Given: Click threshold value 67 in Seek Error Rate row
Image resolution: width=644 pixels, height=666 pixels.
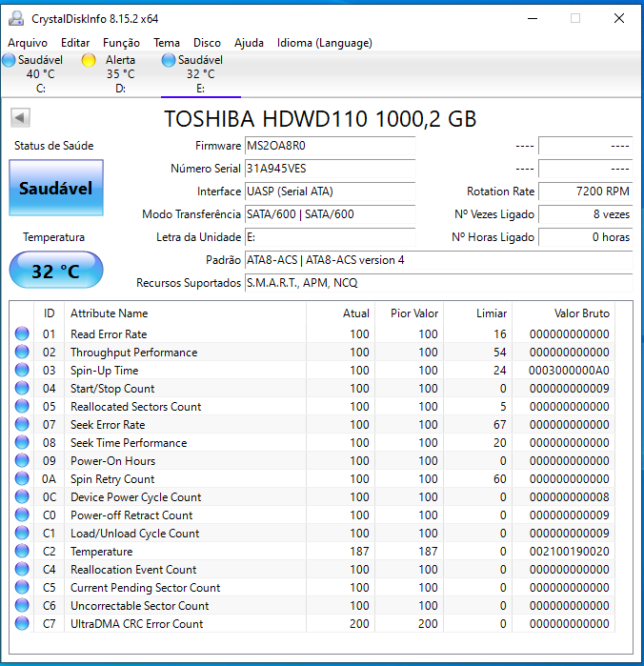Looking at the screenshot, I should 499,425.
